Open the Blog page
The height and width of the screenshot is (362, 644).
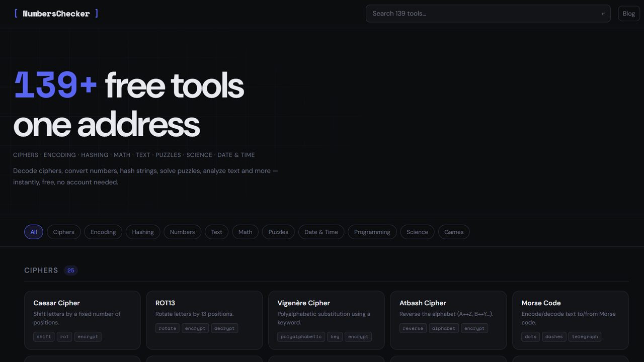click(x=629, y=14)
